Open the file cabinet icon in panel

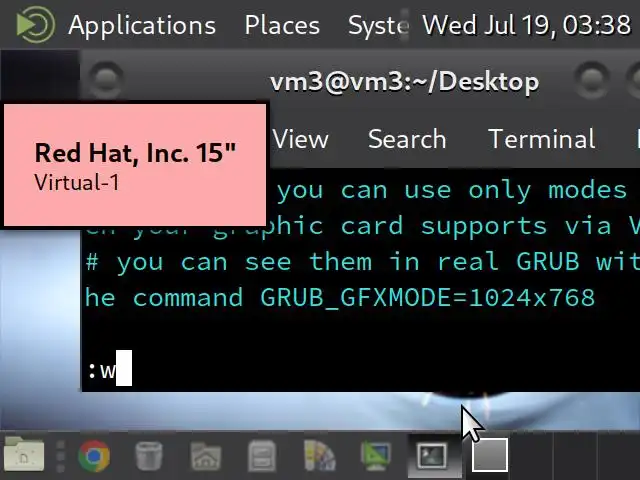click(262, 456)
